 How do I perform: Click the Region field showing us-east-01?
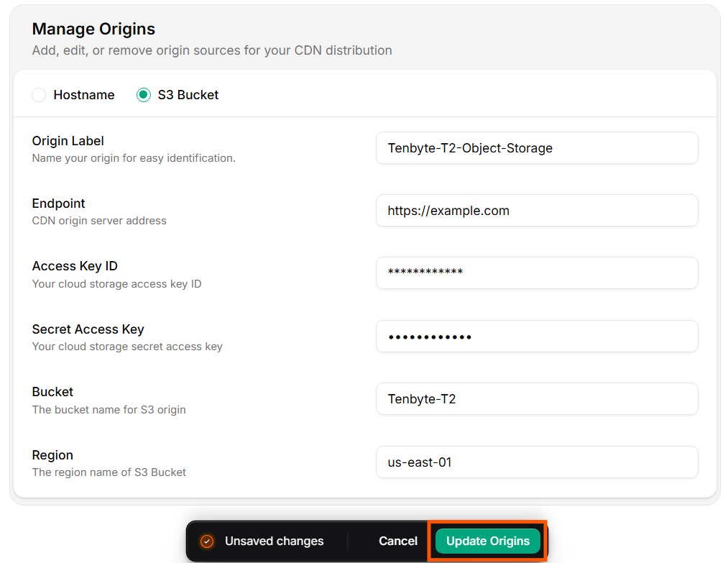(x=536, y=462)
